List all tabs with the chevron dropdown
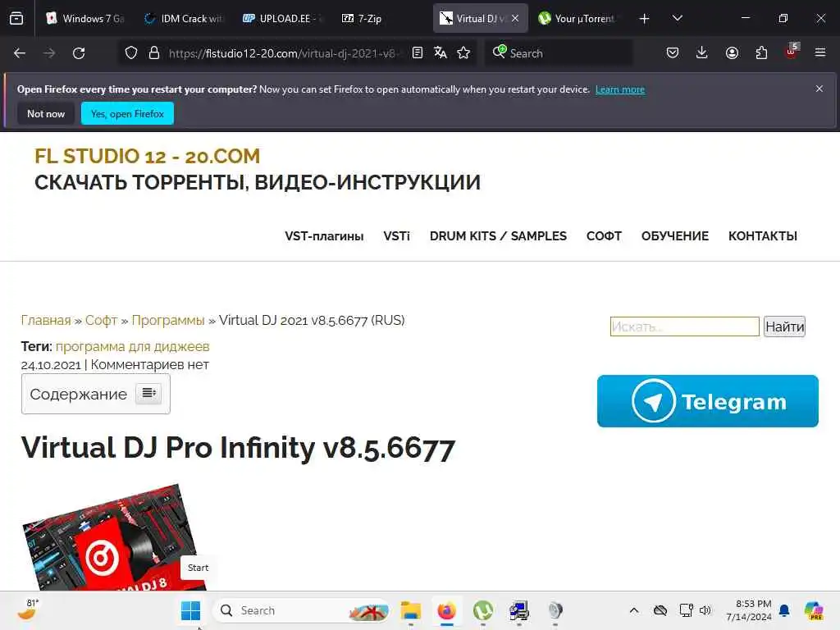This screenshot has width=840, height=630. point(677,18)
